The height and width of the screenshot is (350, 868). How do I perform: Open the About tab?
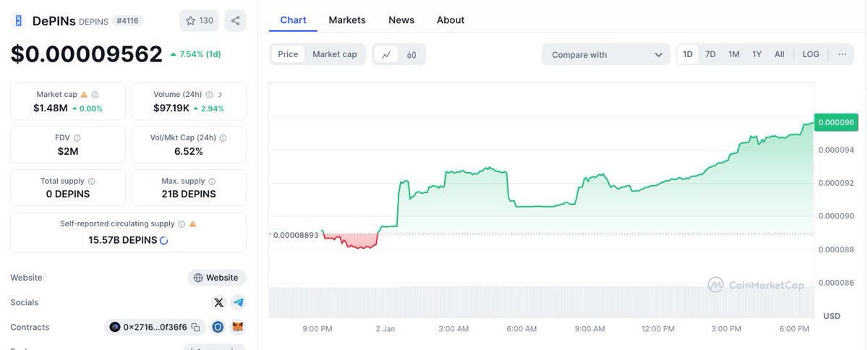[451, 20]
